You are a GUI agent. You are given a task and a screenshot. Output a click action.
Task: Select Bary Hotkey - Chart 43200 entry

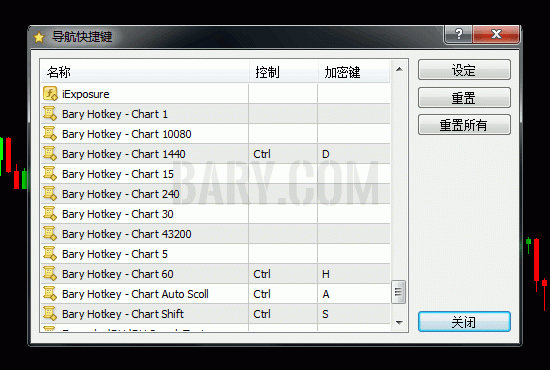click(127, 234)
